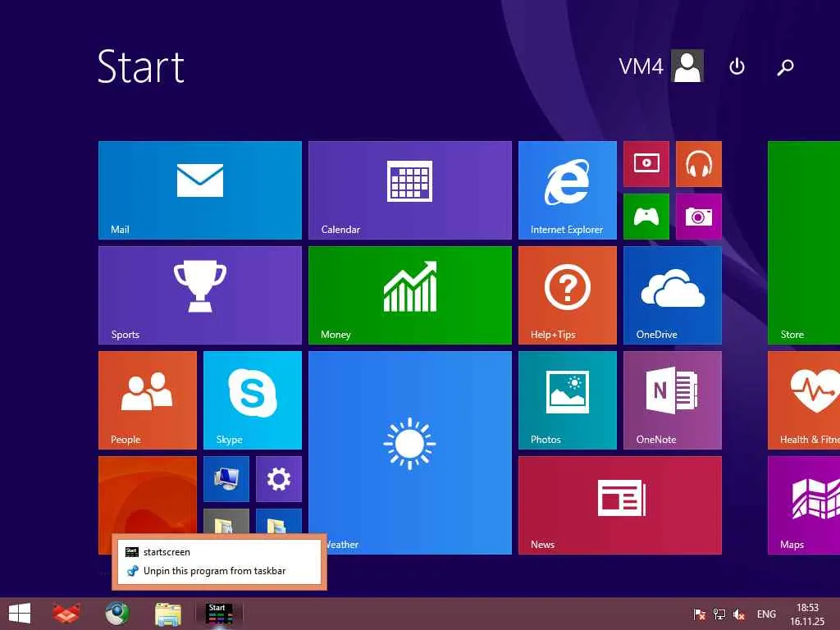Open the search magnifier button

pos(785,67)
